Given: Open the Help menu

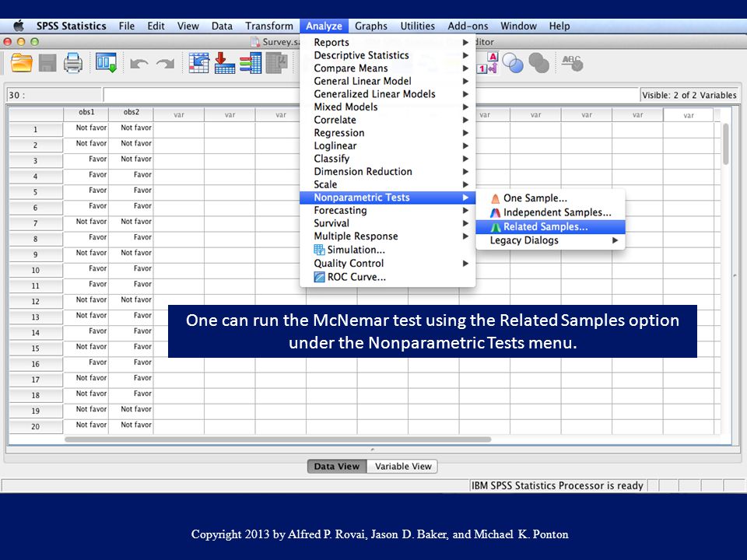Looking at the screenshot, I should (559, 26).
